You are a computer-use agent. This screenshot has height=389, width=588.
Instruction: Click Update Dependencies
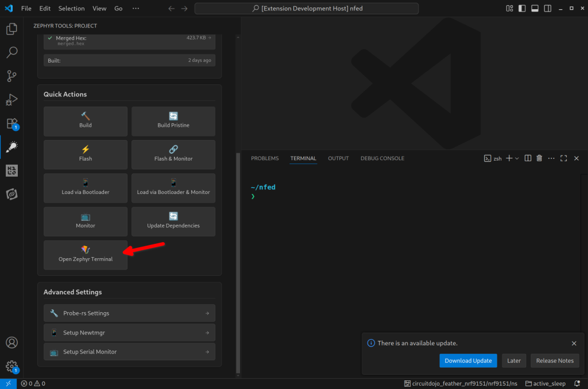(x=173, y=221)
